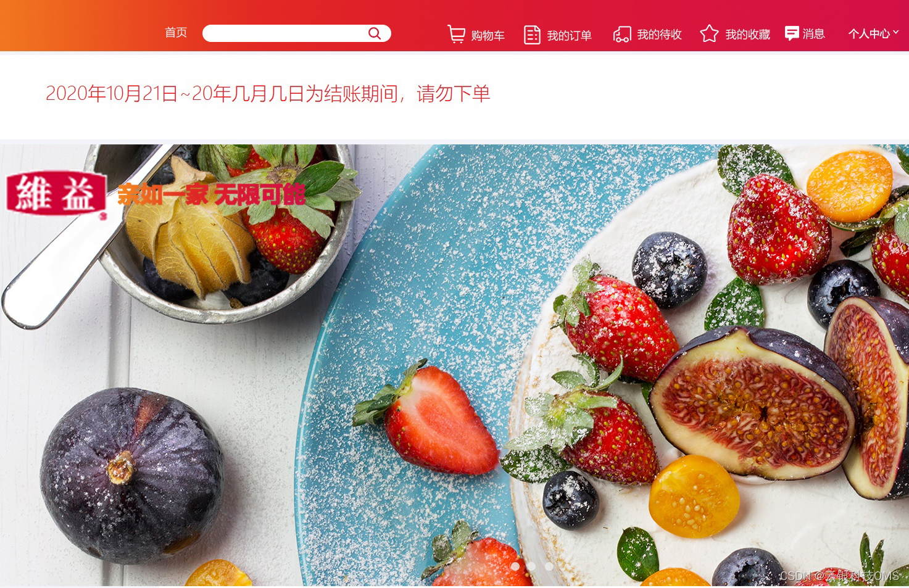
Task: Open the 个人中心 menu label
Action: tap(869, 34)
